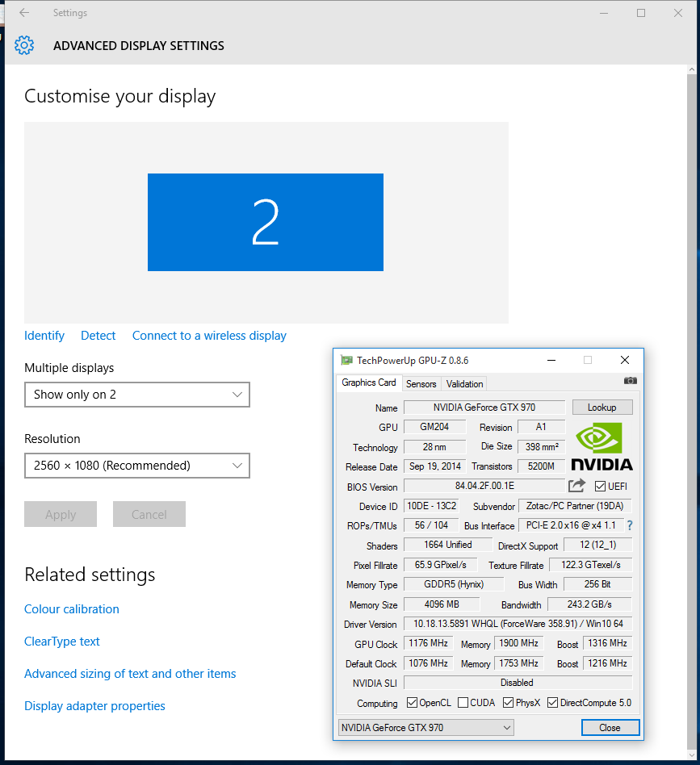Switch to the Sensors tab
The image size is (700, 765).
421,384
